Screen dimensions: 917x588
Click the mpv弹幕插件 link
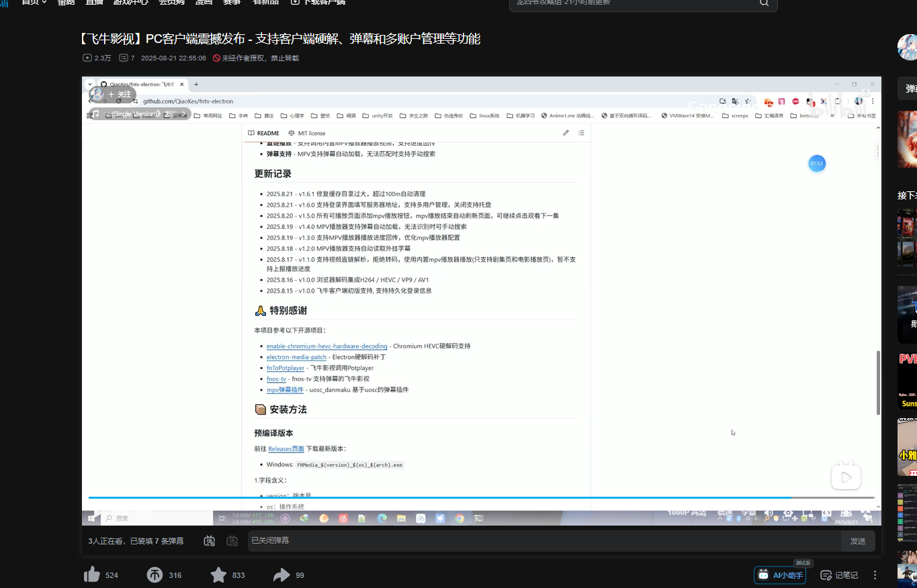[x=285, y=390]
